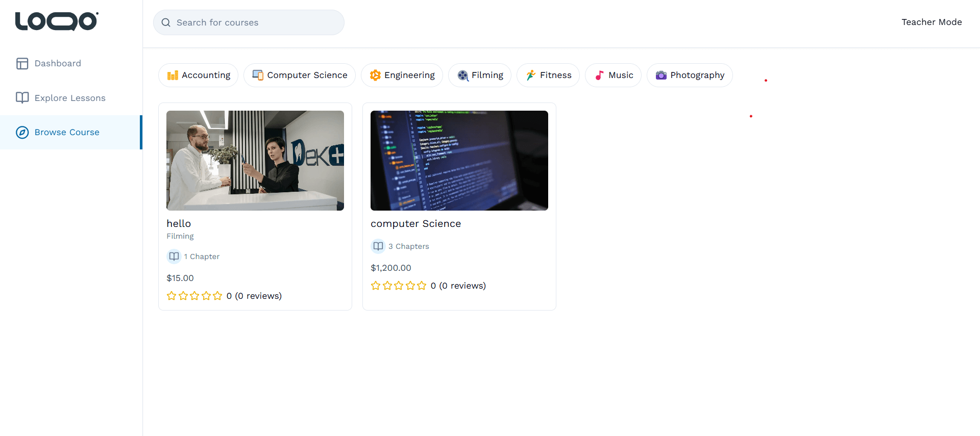The width and height of the screenshot is (980, 436).
Task: Click the Computer Science category icon
Action: (x=258, y=75)
